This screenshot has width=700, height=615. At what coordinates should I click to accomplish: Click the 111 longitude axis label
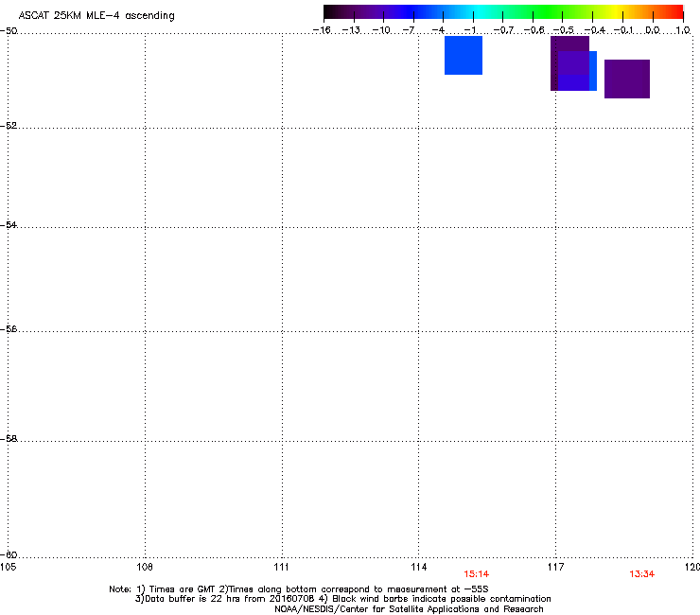tap(282, 567)
